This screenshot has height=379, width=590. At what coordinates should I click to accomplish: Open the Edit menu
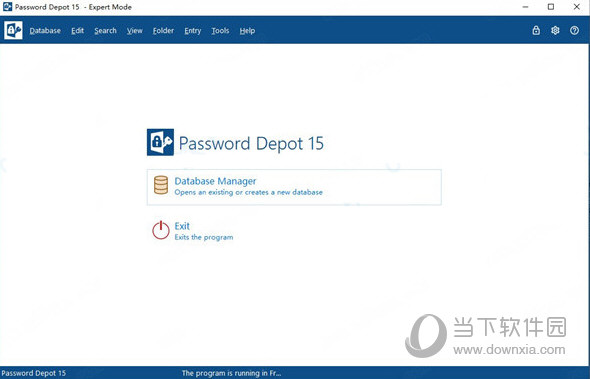[x=78, y=31]
